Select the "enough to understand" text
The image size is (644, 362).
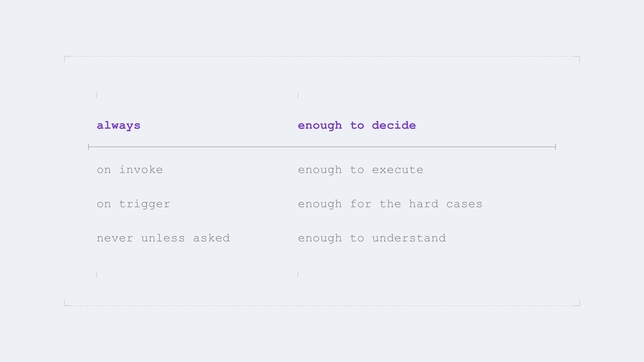point(372,238)
